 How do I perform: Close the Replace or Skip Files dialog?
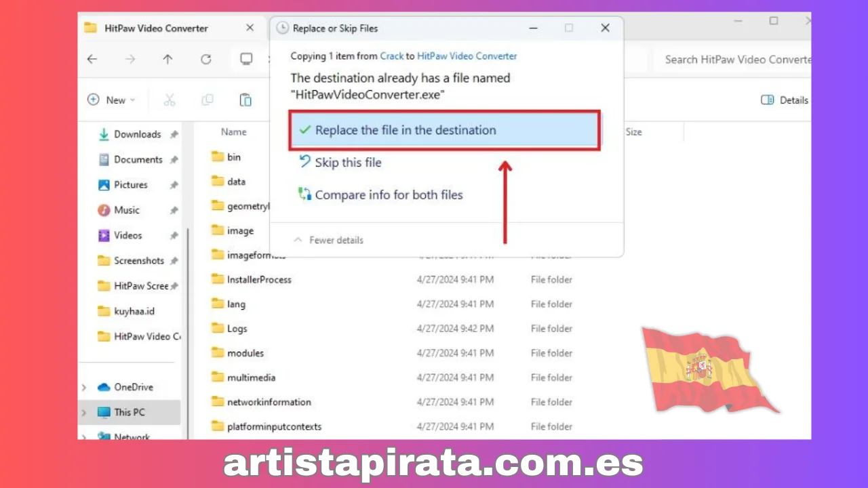605,28
